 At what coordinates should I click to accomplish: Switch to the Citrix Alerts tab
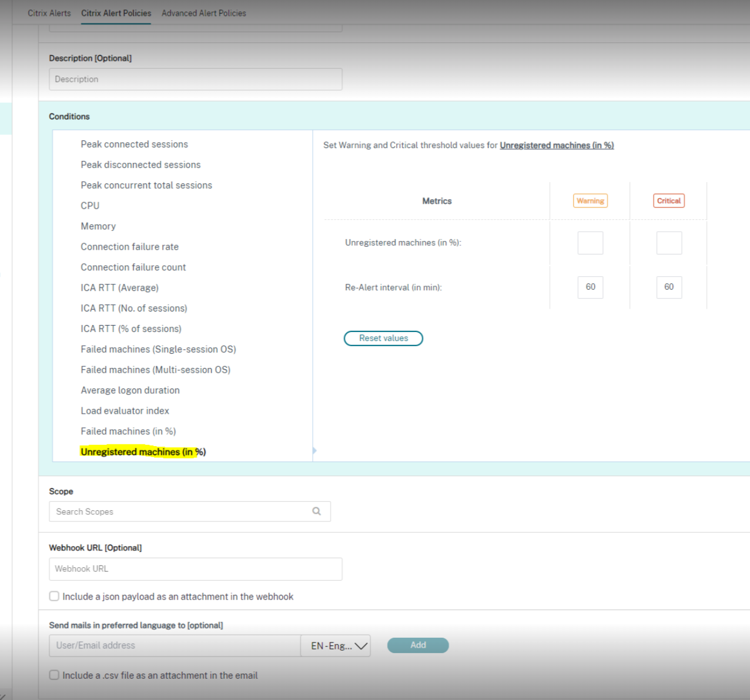pos(49,13)
